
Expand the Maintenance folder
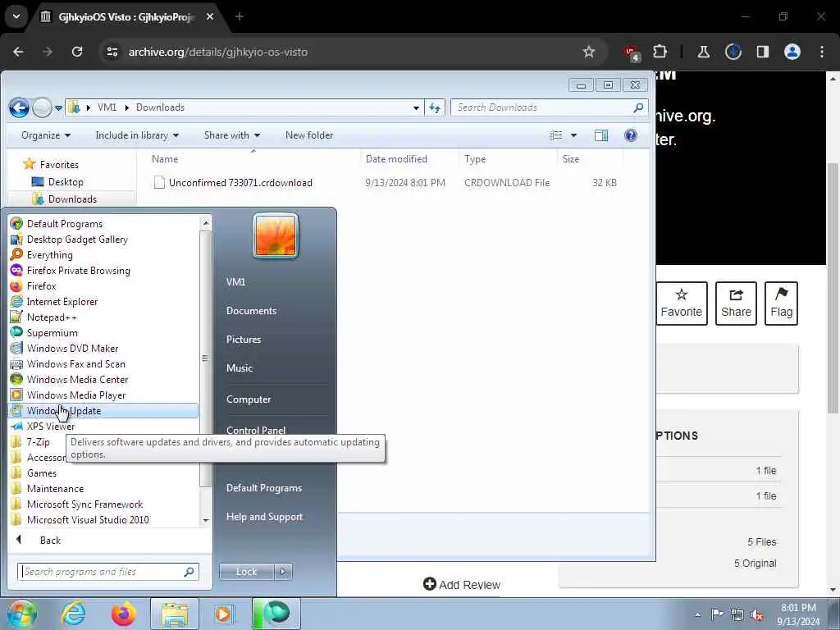(55, 489)
